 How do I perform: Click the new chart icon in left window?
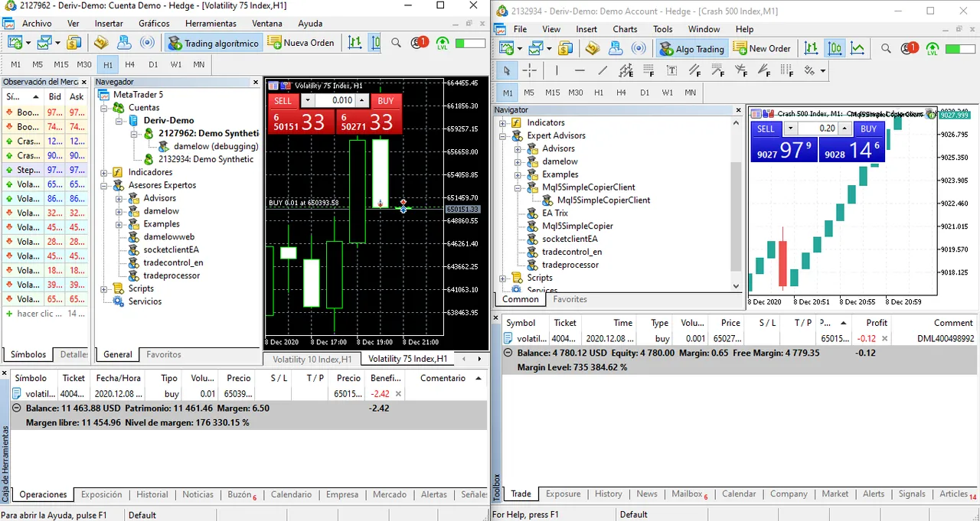tap(17, 43)
